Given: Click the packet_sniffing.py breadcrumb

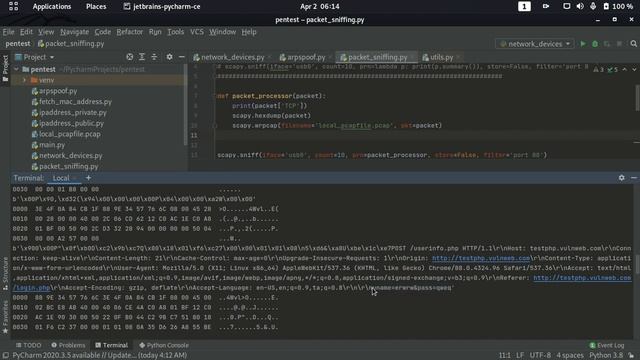Looking at the screenshot, I should (x=71, y=44).
